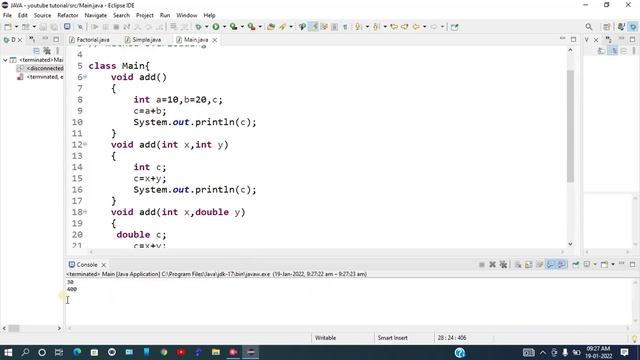This screenshot has height=360, width=640.
Task: Toggle Scroll Lock in console toolbar
Action: 529,264
